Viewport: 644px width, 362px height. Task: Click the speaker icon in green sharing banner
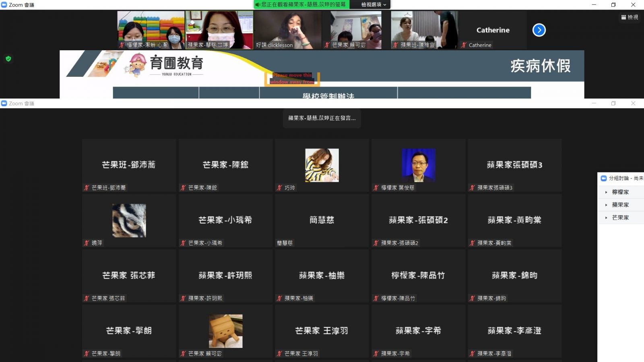258,4
